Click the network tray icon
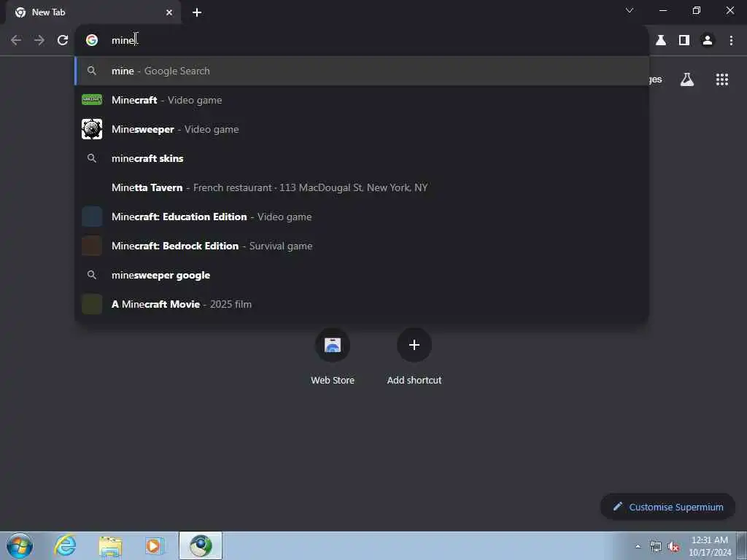Image resolution: width=747 pixels, height=560 pixels. [x=656, y=547]
